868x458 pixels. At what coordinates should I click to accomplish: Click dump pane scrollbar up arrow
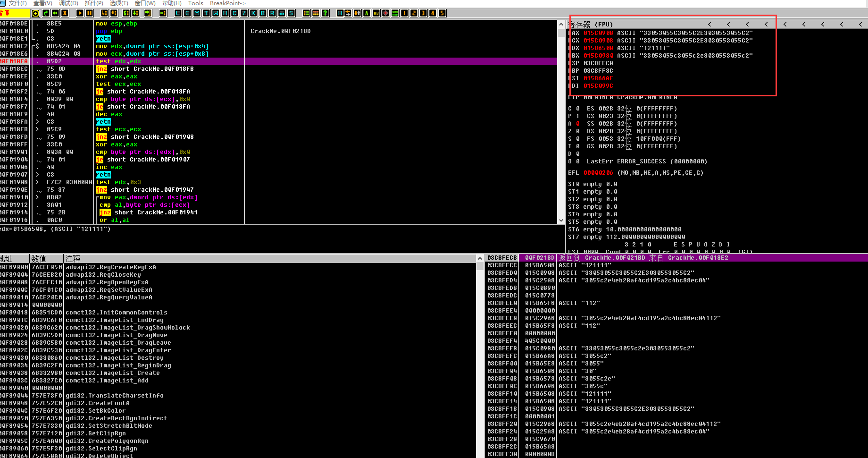(x=480, y=259)
